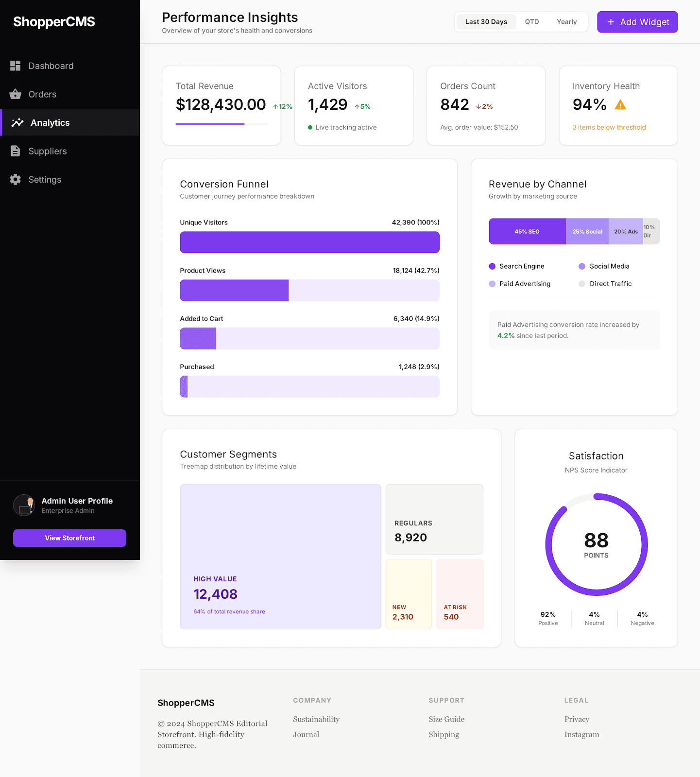Click the Total Revenue progress bar

222,124
